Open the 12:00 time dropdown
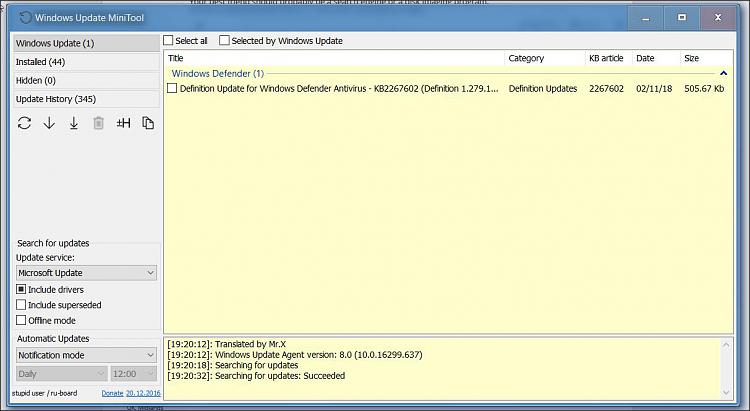This screenshot has height=411, width=750. pyautogui.click(x=133, y=374)
